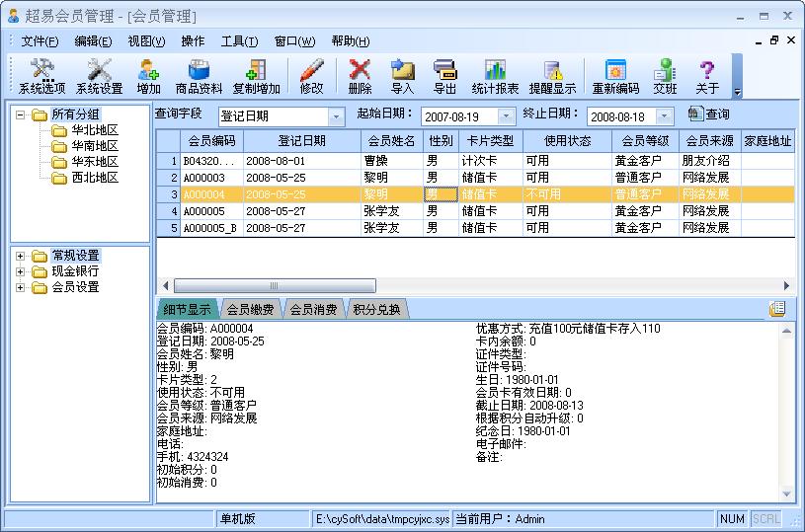
Task: Open the 工具(T) menu
Action: (x=239, y=41)
